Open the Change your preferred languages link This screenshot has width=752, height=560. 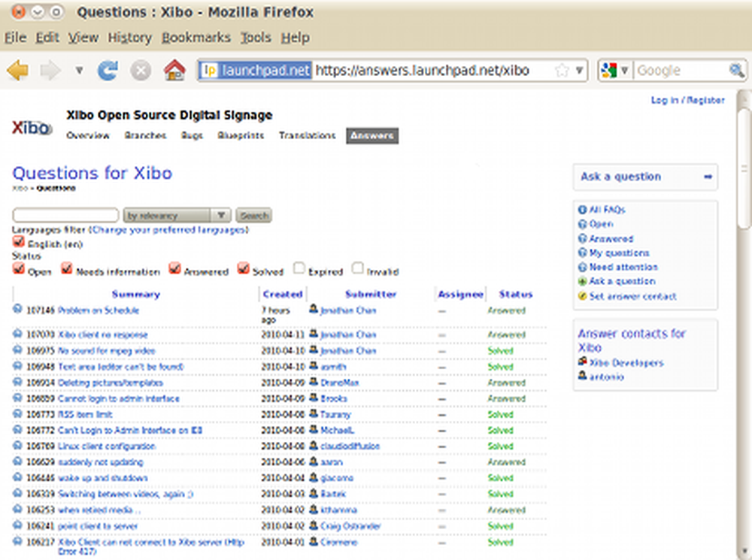click(168, 230)
